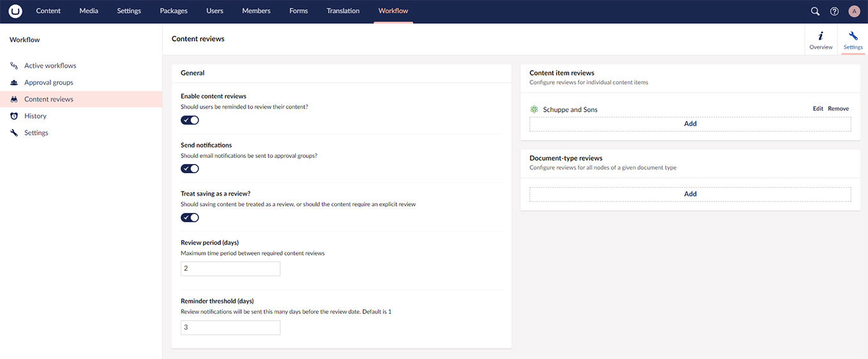This screenshot has width=868, height=359.
Task: Open the Members section
Action: pyautogui.click(x=257, y=11)
